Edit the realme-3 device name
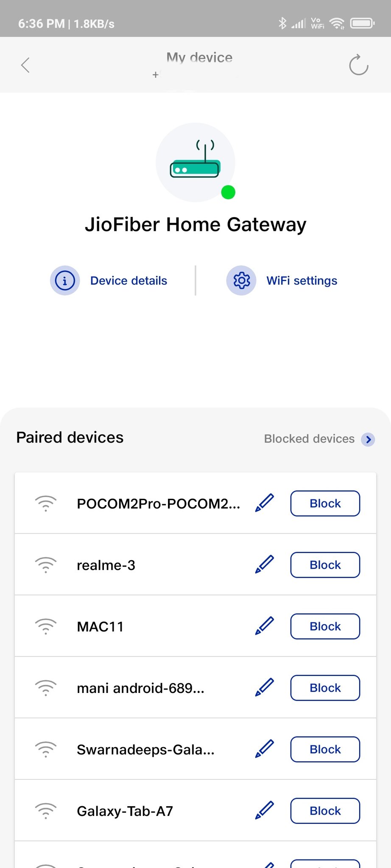The height and width of the screenshot is (868, 391). (x=265, y=565)
